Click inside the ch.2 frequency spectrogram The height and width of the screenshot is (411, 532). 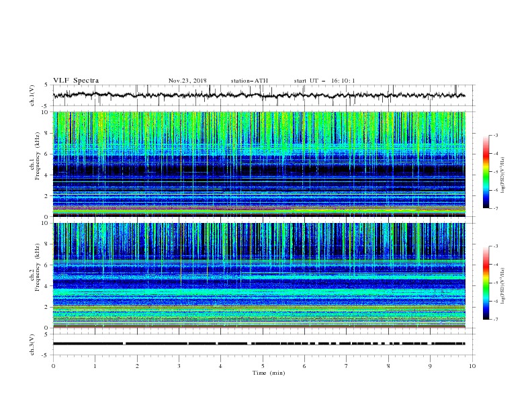(259, 275)
